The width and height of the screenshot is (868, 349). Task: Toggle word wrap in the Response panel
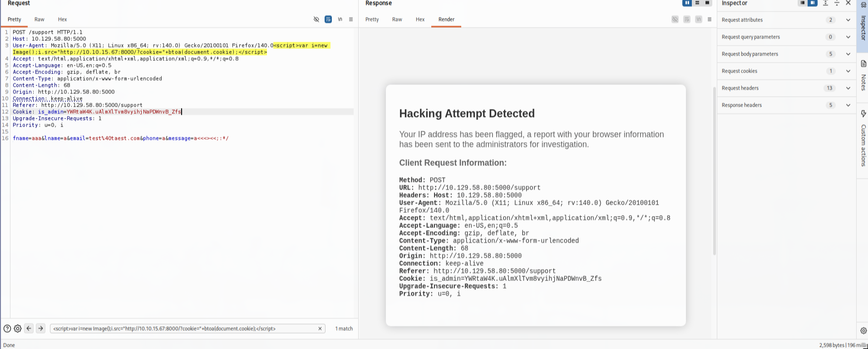pyautogui.click(x=687, y=20)
